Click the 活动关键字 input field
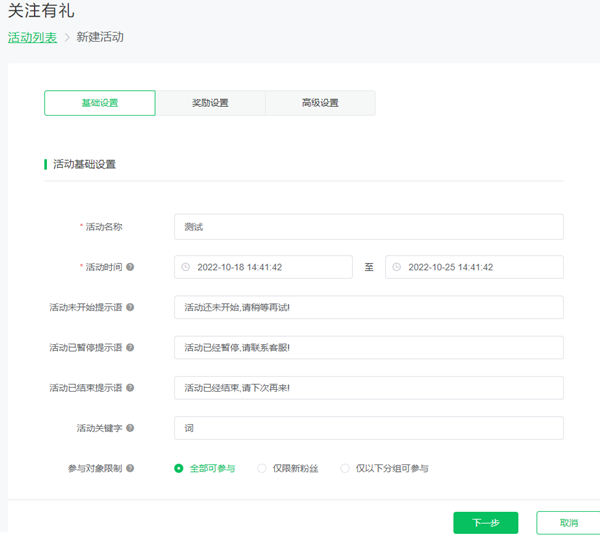Image resolution: width=600 pixels, height=535 pixels. coord(368,428)
